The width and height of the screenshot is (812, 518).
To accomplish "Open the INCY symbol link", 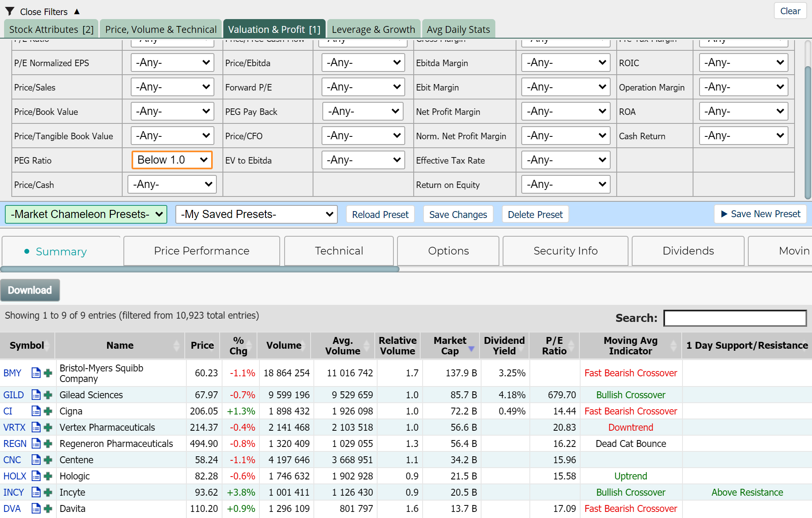I will click(14, 492).
